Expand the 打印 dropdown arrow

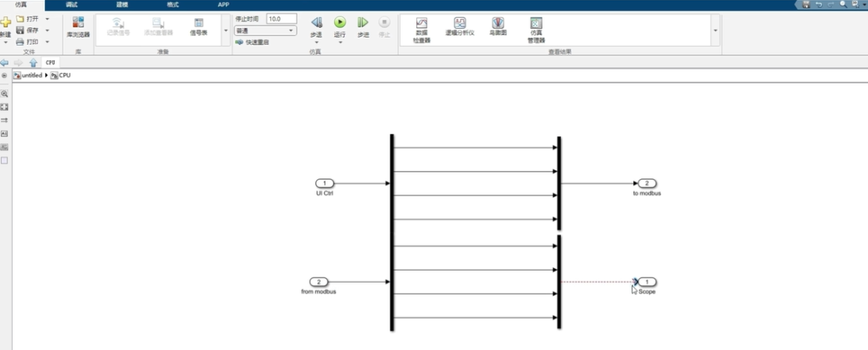[47, 42]
